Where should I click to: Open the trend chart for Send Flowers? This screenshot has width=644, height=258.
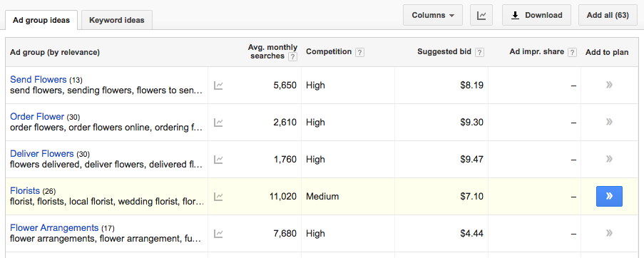tap(218, 86)
